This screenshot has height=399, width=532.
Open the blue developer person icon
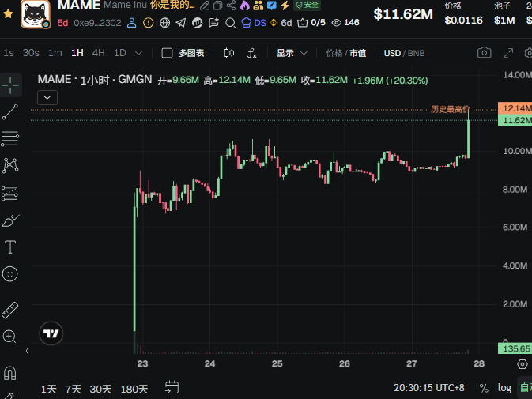(x=132, y=23)
